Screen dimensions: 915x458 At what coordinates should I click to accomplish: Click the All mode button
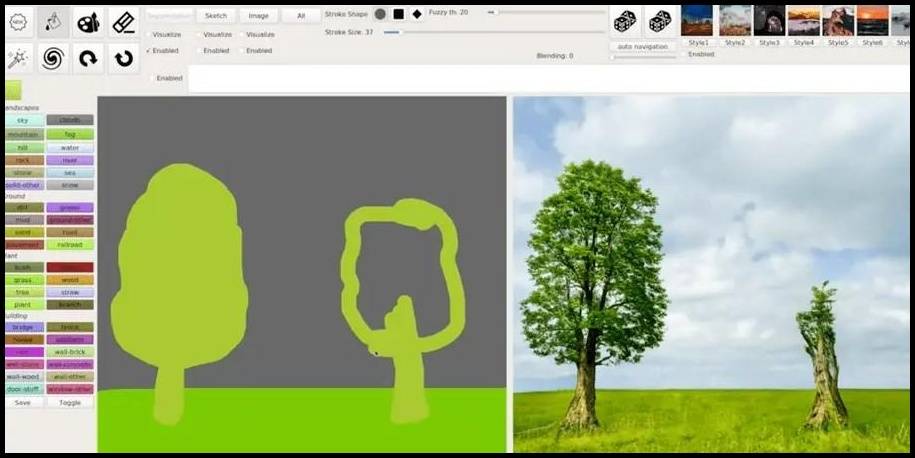(x=301, y=16)
